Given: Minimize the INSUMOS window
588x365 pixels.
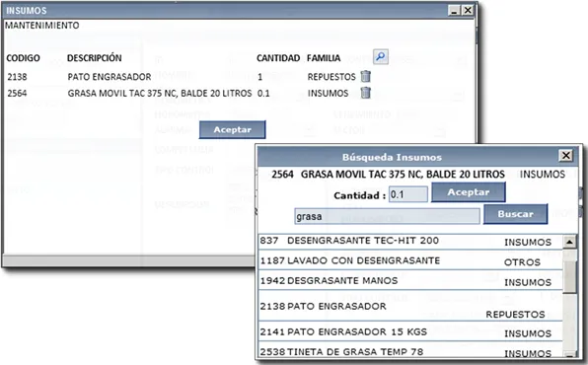Looking at the screenshot, I should click(455, 10).
